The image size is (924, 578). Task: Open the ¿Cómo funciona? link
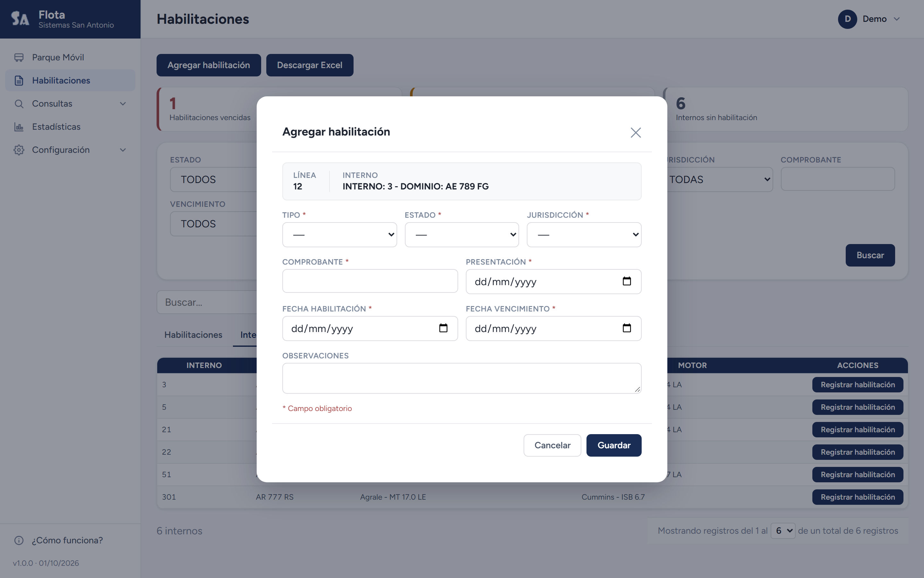67,540
